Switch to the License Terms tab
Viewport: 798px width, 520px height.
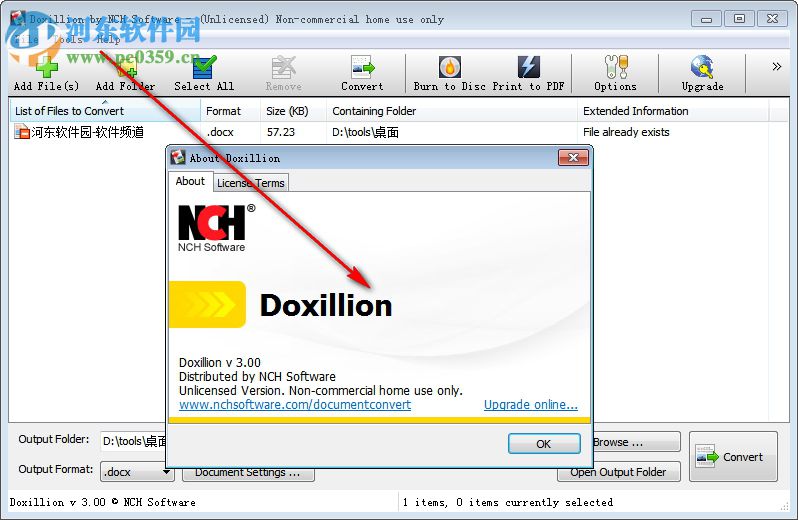point(250,183)
